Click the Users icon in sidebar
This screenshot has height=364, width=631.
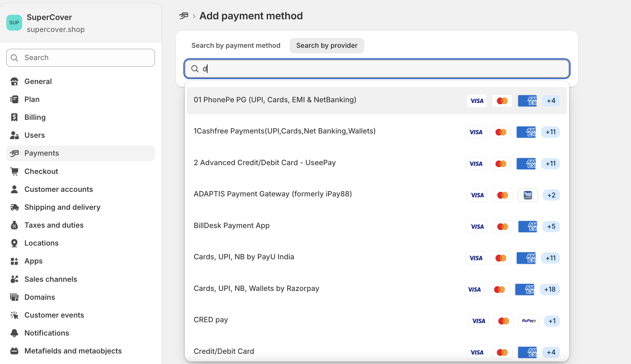click(x=14, y=135)
